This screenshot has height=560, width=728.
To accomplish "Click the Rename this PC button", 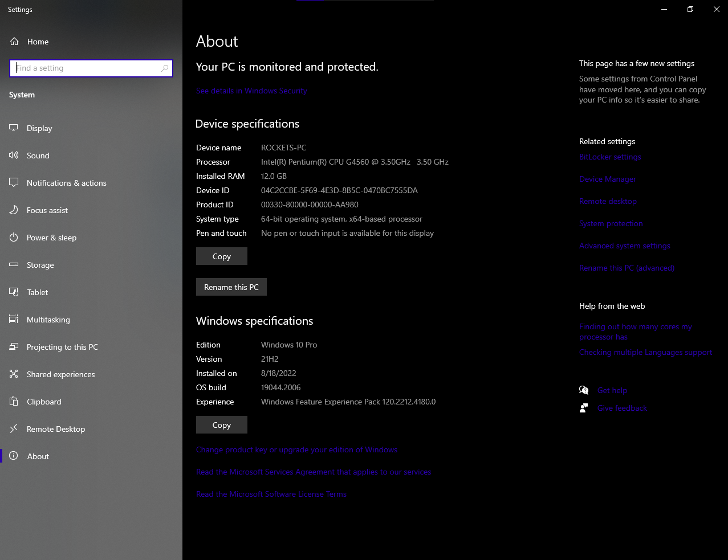I will point(231,287).
